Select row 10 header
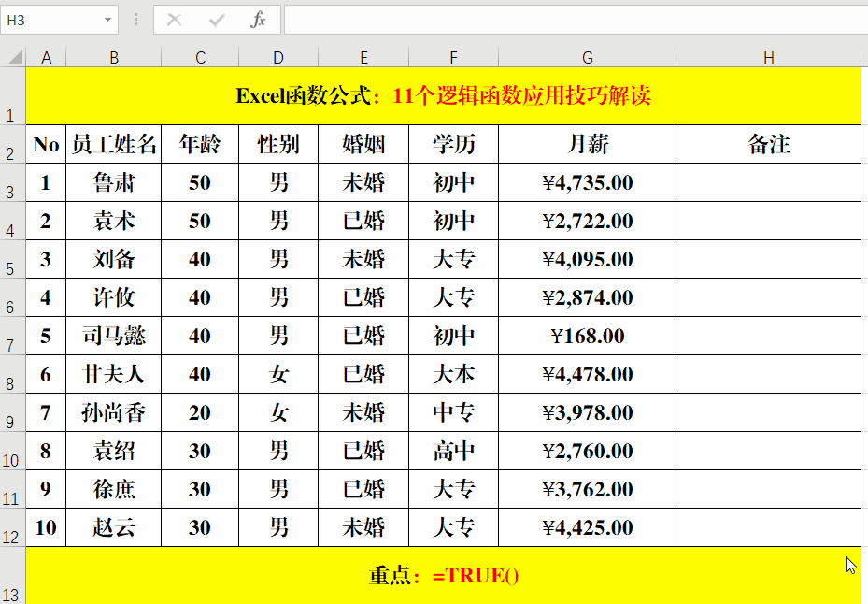This screenshot has width=868, height=604. tap(13, 451)
